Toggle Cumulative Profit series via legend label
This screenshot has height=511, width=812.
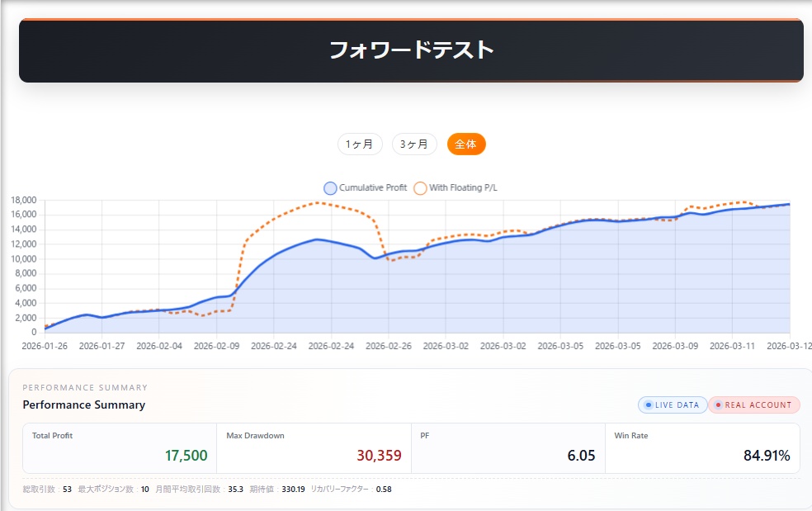point(373,188)
